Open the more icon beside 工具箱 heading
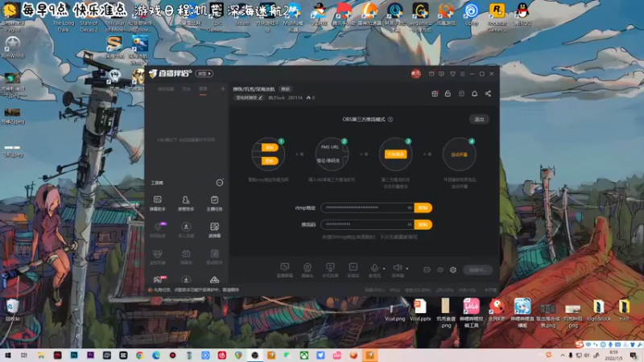Image resolution: width=644 pixels, height=362 pixels. click(x=220, y=183)
